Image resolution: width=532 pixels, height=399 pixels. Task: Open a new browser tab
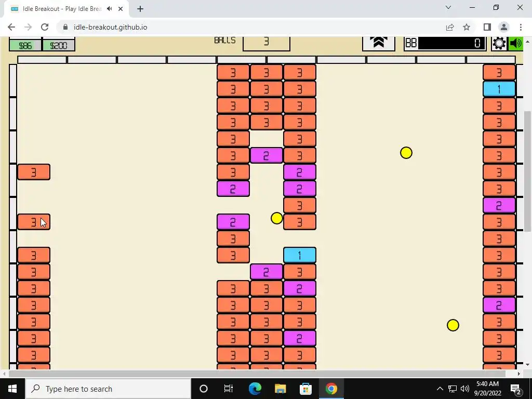(140, 9)
